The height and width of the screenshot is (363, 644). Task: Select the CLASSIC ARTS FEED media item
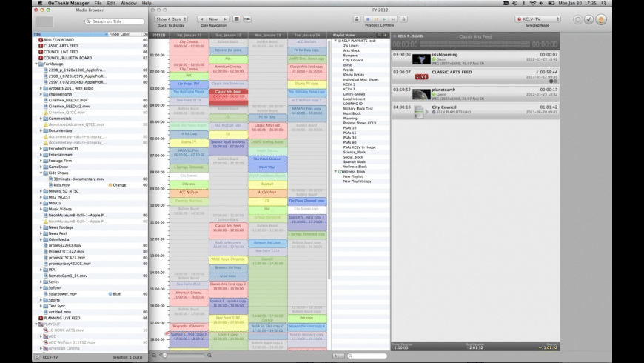[x=61, y=46]
